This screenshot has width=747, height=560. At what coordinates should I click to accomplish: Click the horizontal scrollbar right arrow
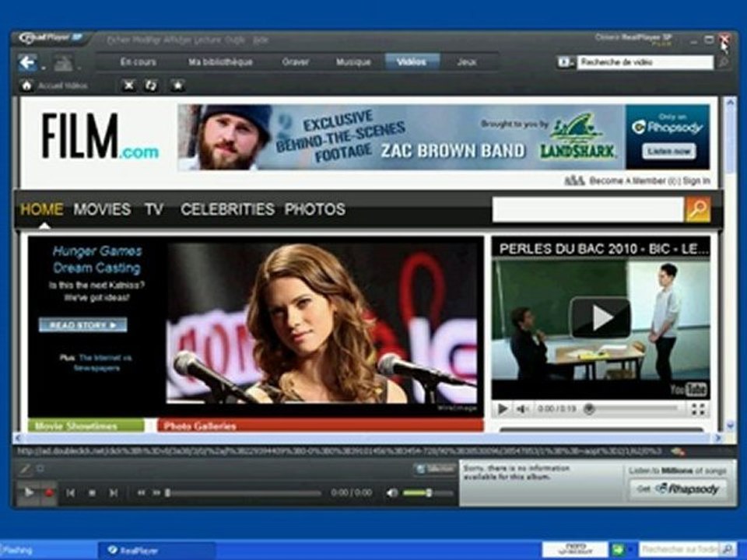(717, 438)
